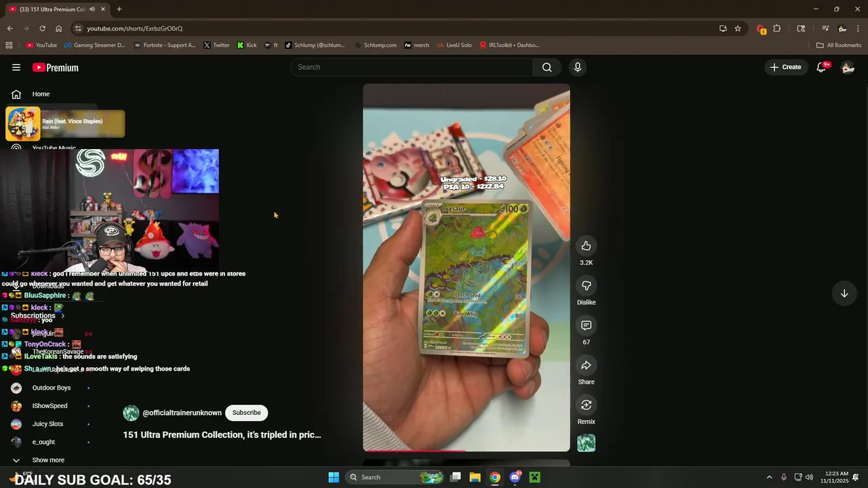Screen dimensions: 868x488
Task: Go back in browser
Action: [9, 28]
